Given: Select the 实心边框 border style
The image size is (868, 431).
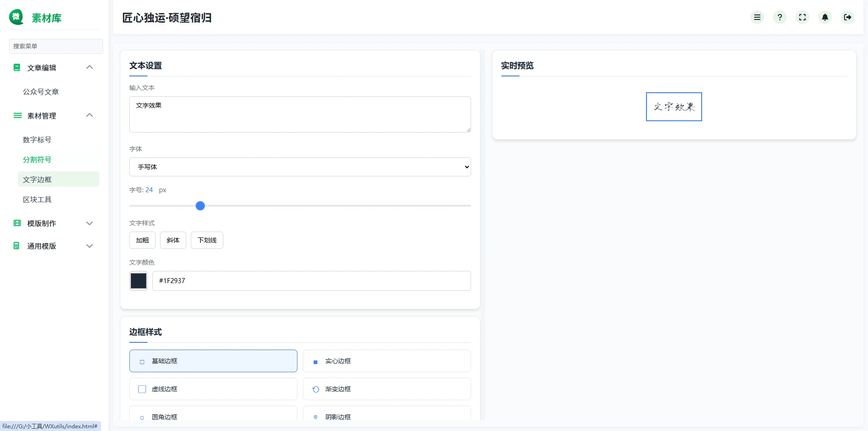Looking at the screenshot, I should (387, 361).
